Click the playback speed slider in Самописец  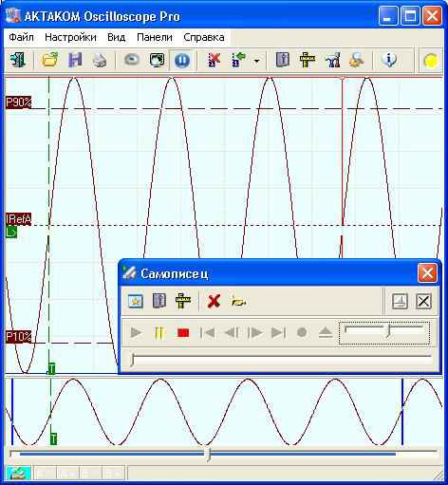[384, 332]
